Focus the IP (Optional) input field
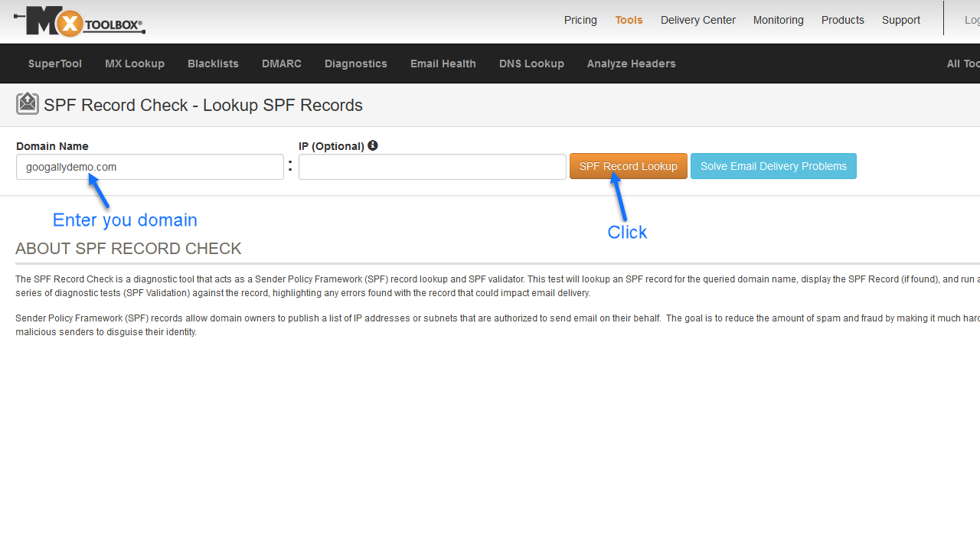This screenshot has width=980, height=551. click(x=433, y=167)
